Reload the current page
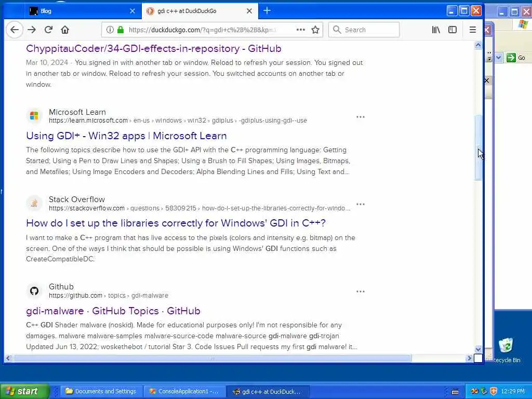The width and height of the screenshot is (532, 399). (48, 30)
